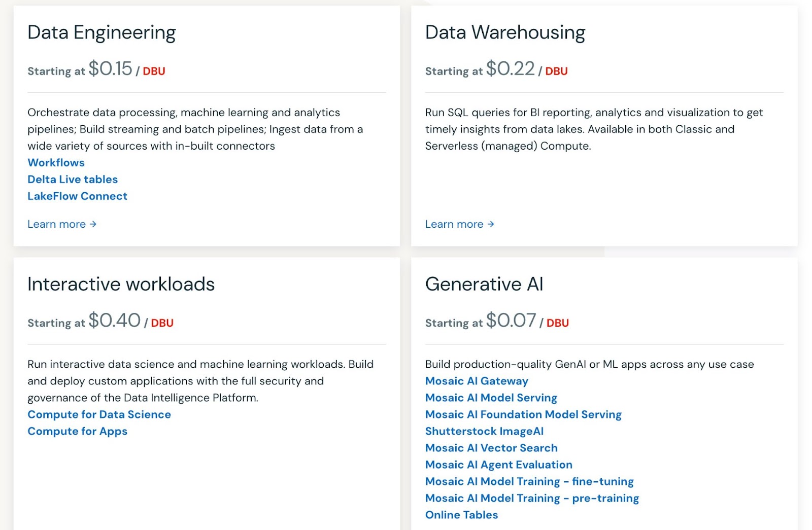
Task: Click the 'Orchestrate data processing' description text
Action: point(195,129)
